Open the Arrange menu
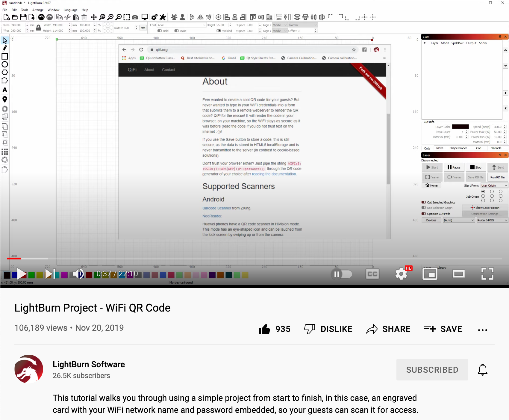The width and height of the screenshot is (509, 420). pos(38,10)
